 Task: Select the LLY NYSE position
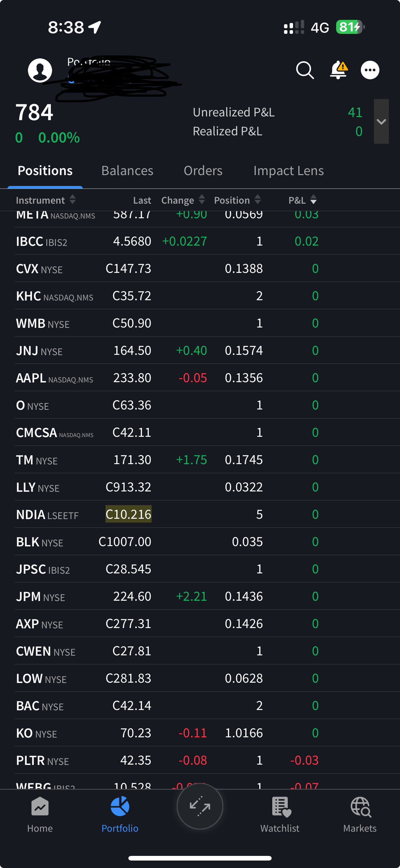(x=200, y=486)
